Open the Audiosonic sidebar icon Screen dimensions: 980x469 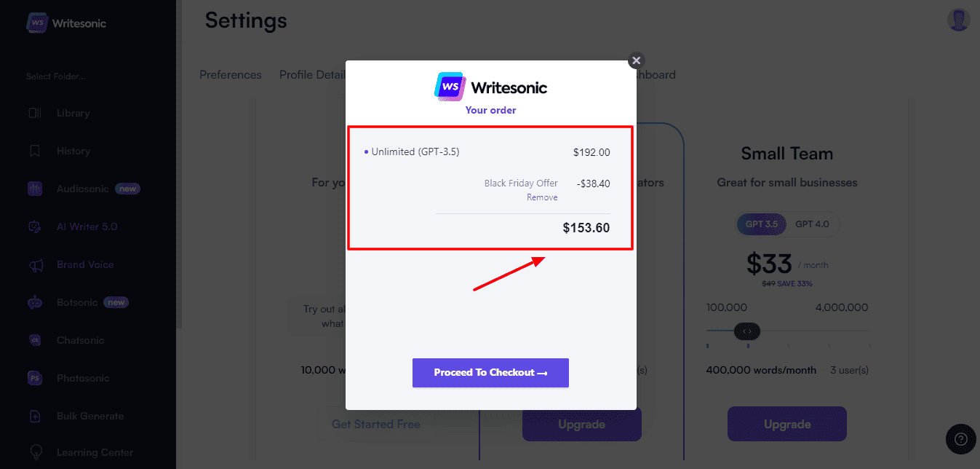[34, 189]
